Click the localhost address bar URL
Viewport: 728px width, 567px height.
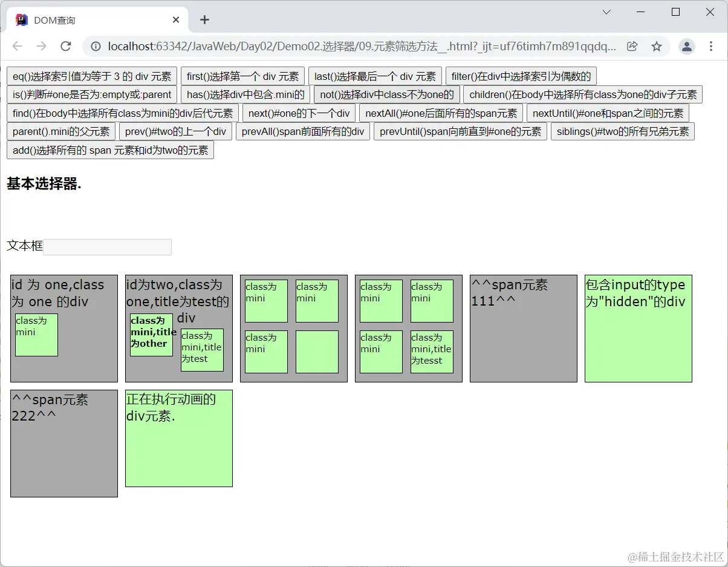tap(362, 47)
